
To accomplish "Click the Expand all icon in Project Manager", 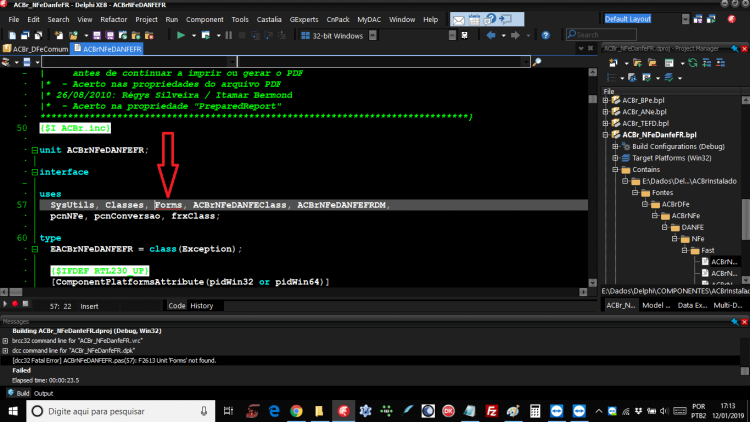I will coord(707,63).
